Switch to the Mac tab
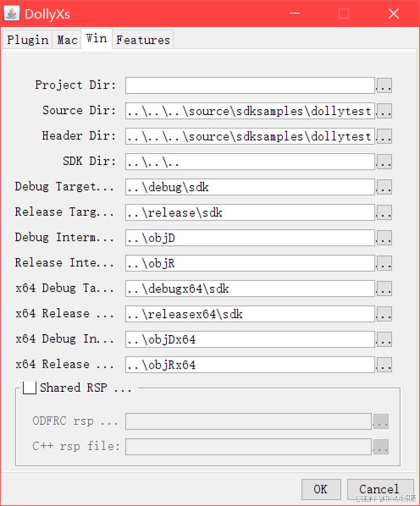This screenshot has width=420, height=506. coord(66,39)
